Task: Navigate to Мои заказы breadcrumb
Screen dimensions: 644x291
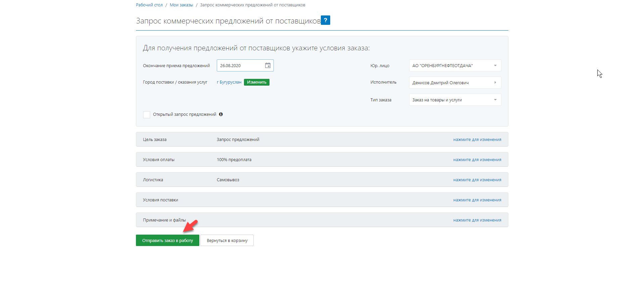Action: point(181,5)
